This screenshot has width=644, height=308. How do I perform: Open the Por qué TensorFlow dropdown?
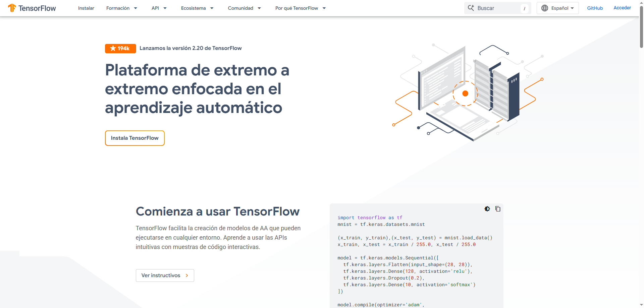point(300,8)
